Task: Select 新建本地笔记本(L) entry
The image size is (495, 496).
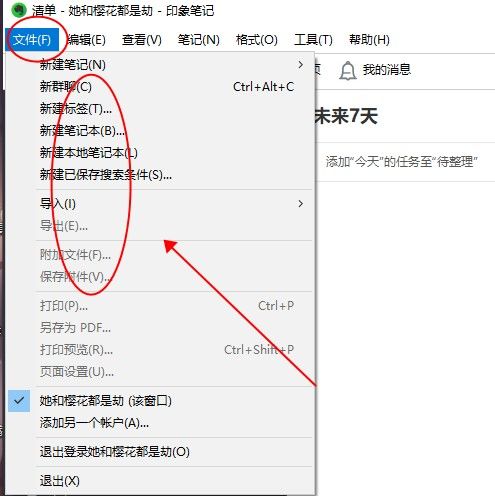Action: [x=160, y=153]
